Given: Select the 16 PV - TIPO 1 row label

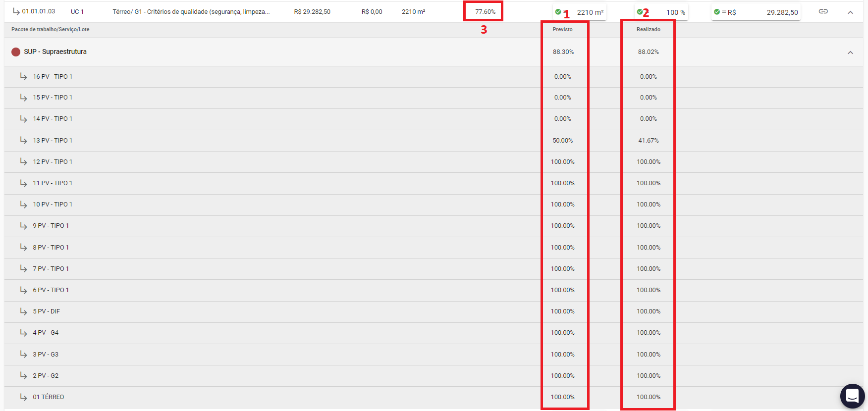Looking at the screenshot, I should (x=53, y=76).
